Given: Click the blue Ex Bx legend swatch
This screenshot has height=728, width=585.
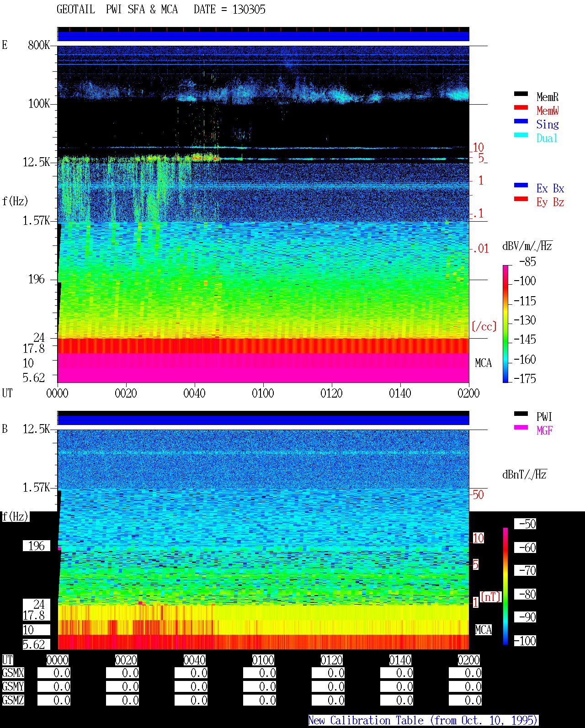Looking at the screenshot, I should [521, 186].
